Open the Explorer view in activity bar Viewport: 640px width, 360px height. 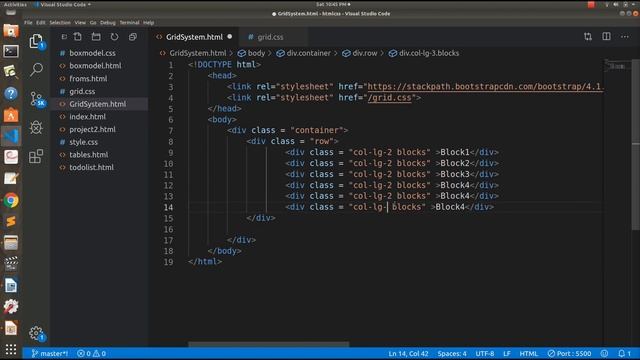tap(36, 41)
